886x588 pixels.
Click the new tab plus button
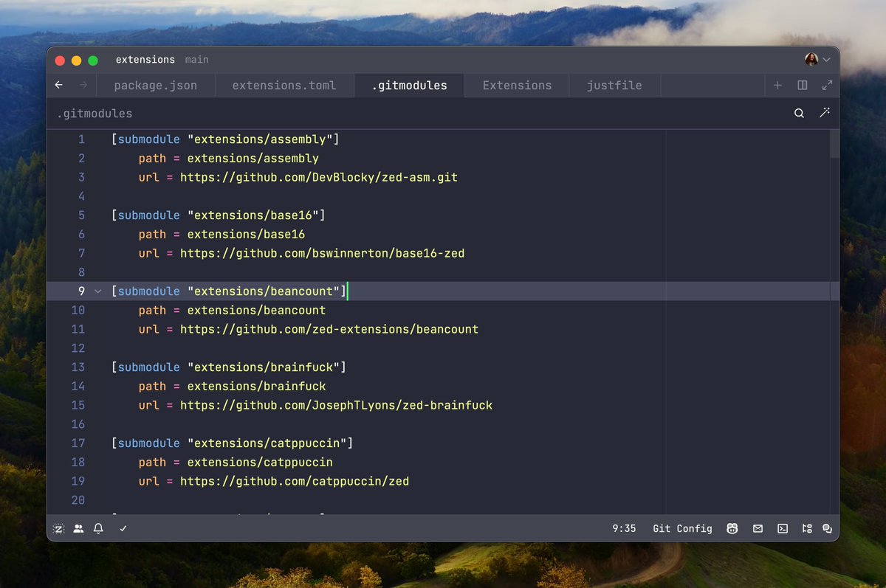(777, 85)
